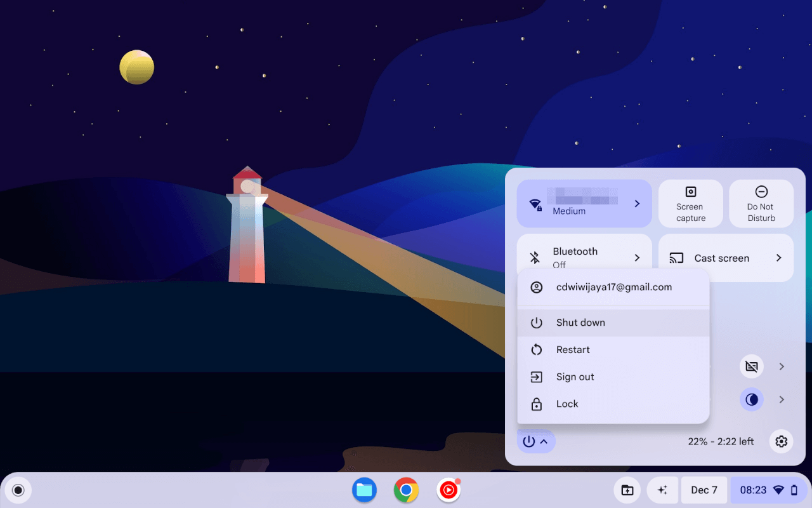Select Shut down from the power menu
812x508 pixels.
tap(581, 322)
